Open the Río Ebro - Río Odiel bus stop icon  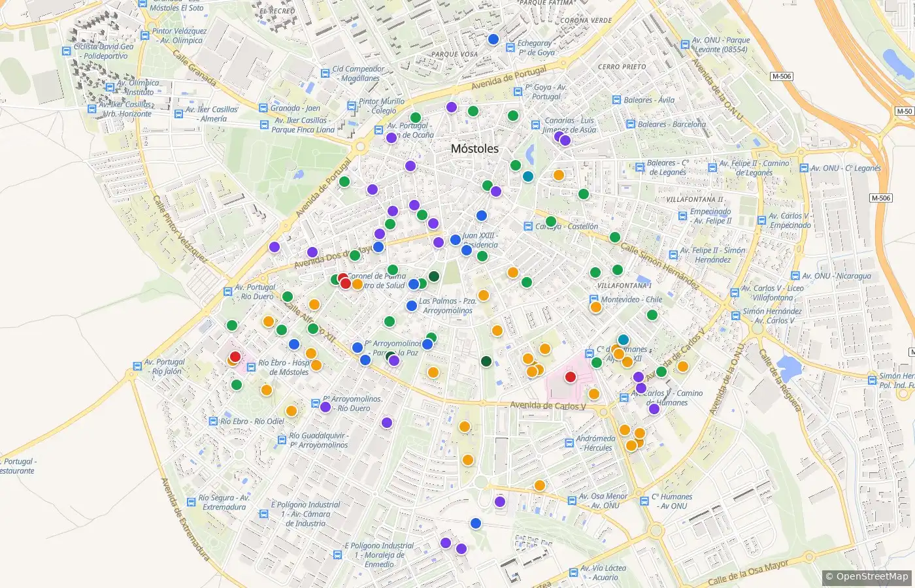212,421
